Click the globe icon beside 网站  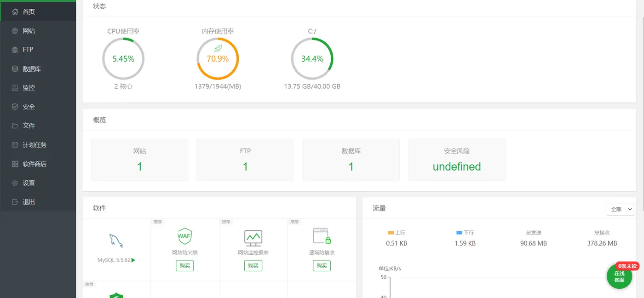[15, 31]
